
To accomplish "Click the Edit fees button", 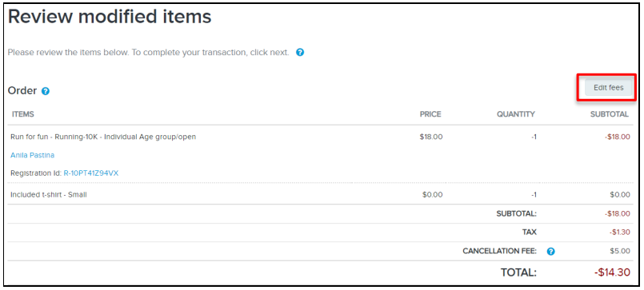I will tap(608, 88).
